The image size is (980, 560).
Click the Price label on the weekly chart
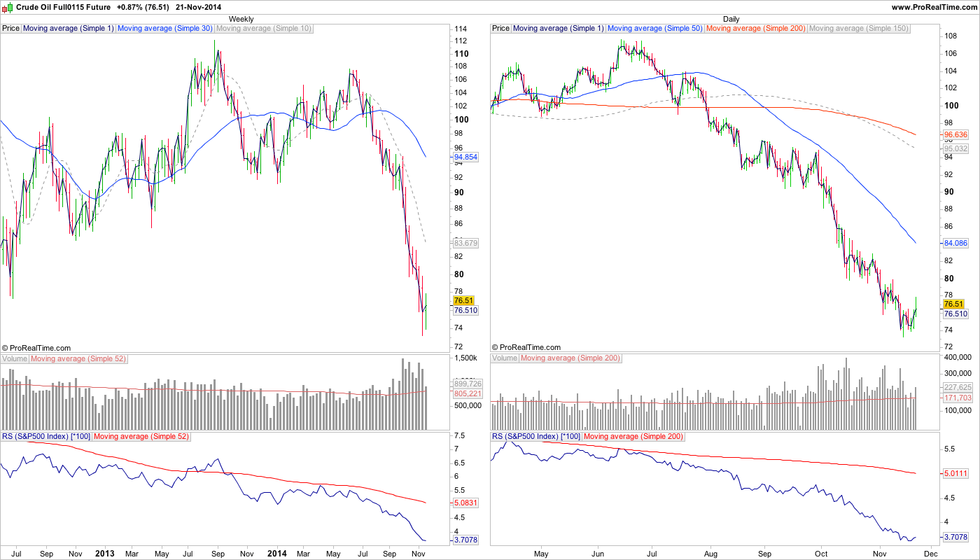(x=10, y=29)
